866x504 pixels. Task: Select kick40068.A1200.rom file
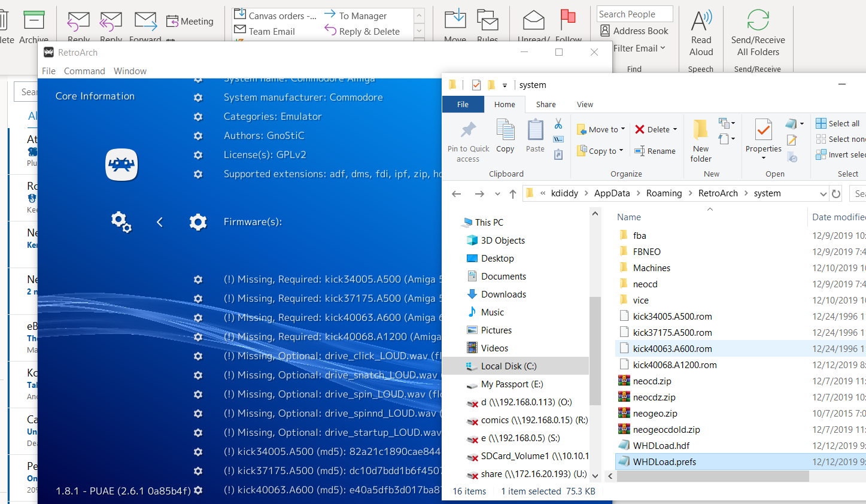coord(674,365)
